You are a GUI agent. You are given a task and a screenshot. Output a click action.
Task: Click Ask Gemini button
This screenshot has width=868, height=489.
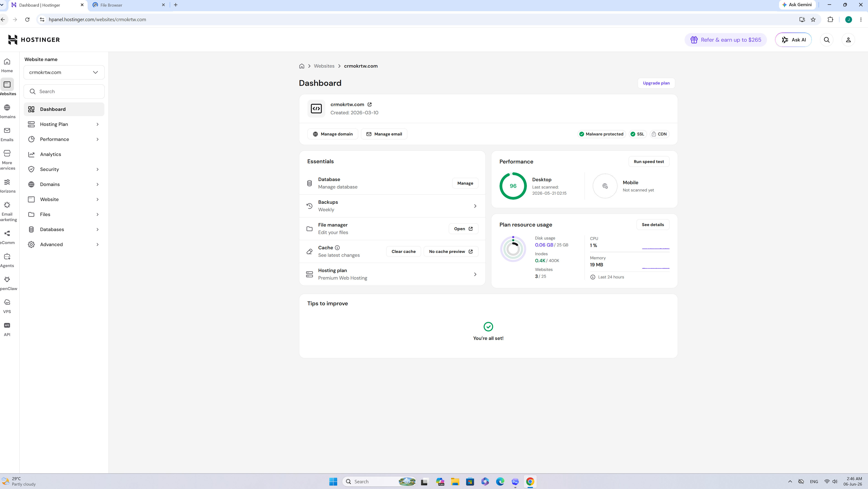pos(797,5)
